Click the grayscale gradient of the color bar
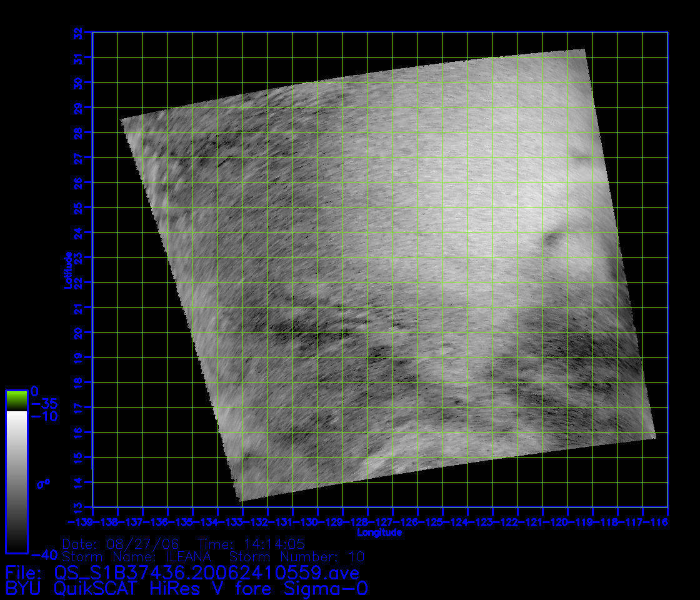This screenshot has height=600, width=700. pyautogui.click(x=16, y=481)
